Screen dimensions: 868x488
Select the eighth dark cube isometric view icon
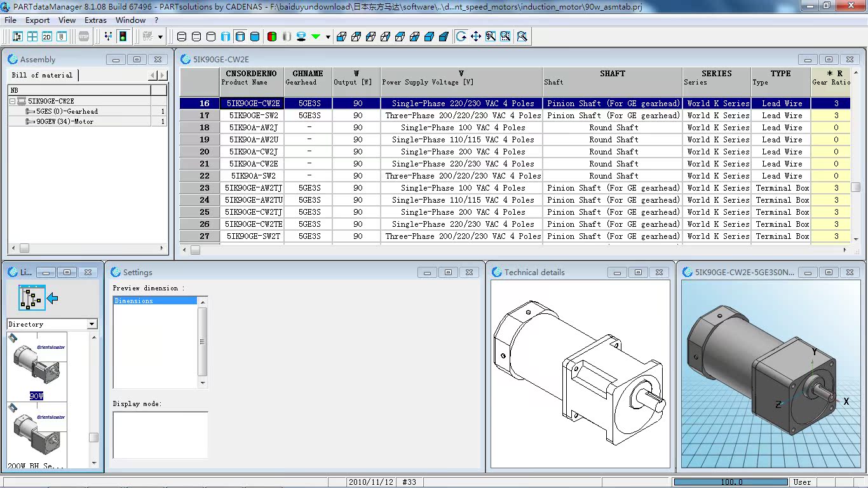(444, 37)
